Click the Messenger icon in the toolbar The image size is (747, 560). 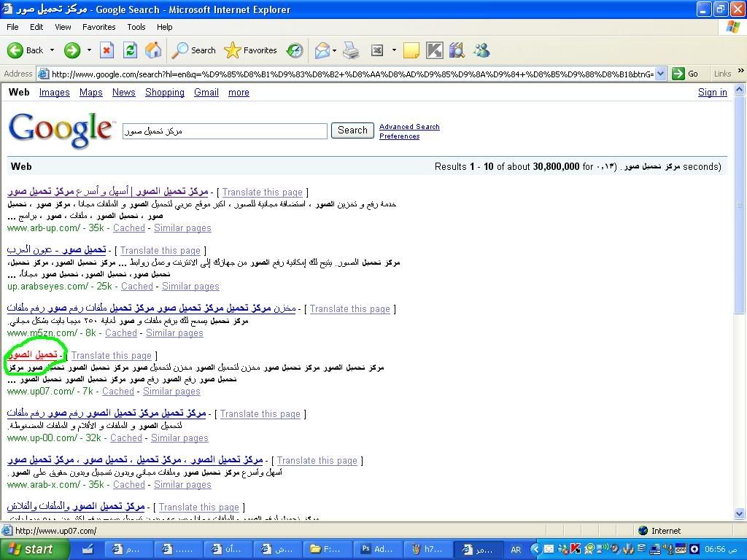click(481, 50)
